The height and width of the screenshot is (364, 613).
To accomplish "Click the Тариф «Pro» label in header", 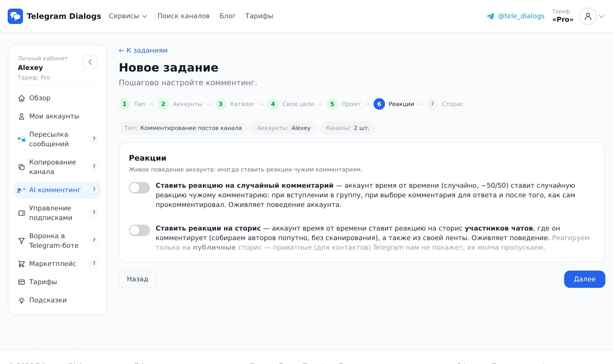I will (x=563, y=16).
